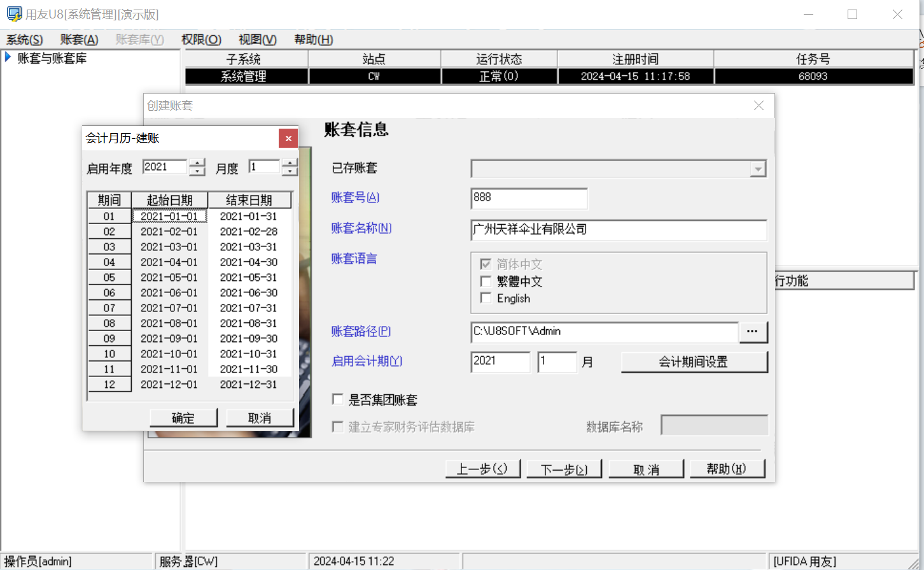Tick the 是否集团账套 checkbox
This screenshot has height=570, width=924.
pos(338,399)
